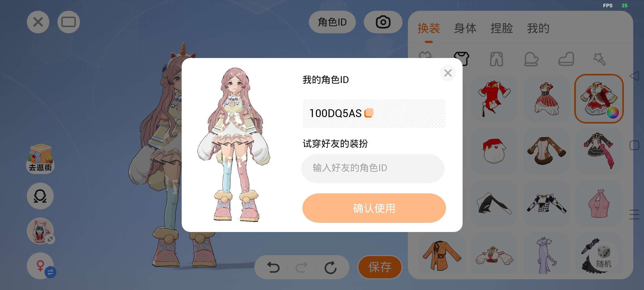This screenshot has width=644, height=290.
Task: Switch to the 身体 tab
Action: [x=465, y=28]
